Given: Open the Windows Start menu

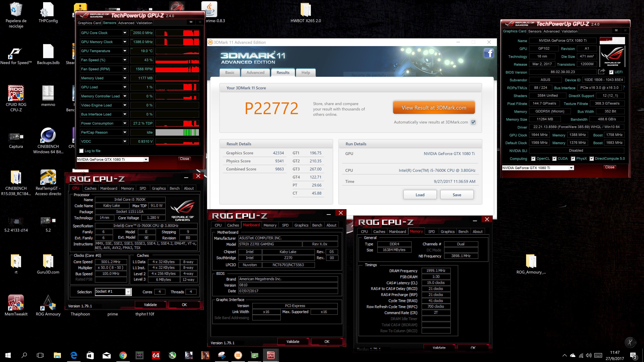Looking at the screenshot, I should coord(8,355).
